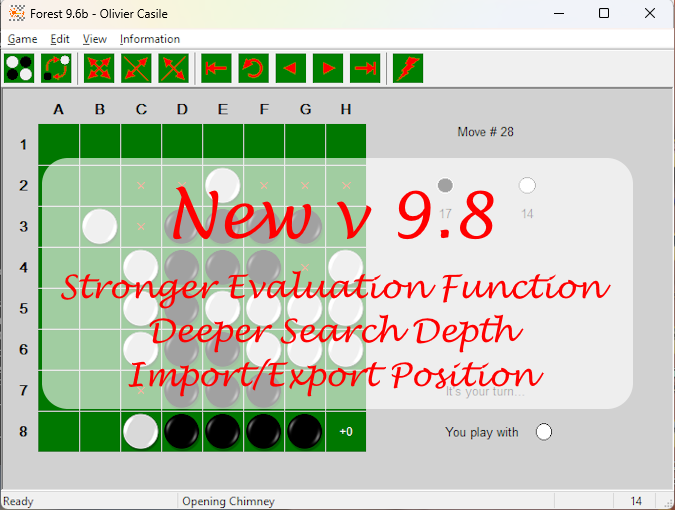Play a move on square H8 showing +0
The width and height of the screenshot is (675, 510).
pos(345,431)
